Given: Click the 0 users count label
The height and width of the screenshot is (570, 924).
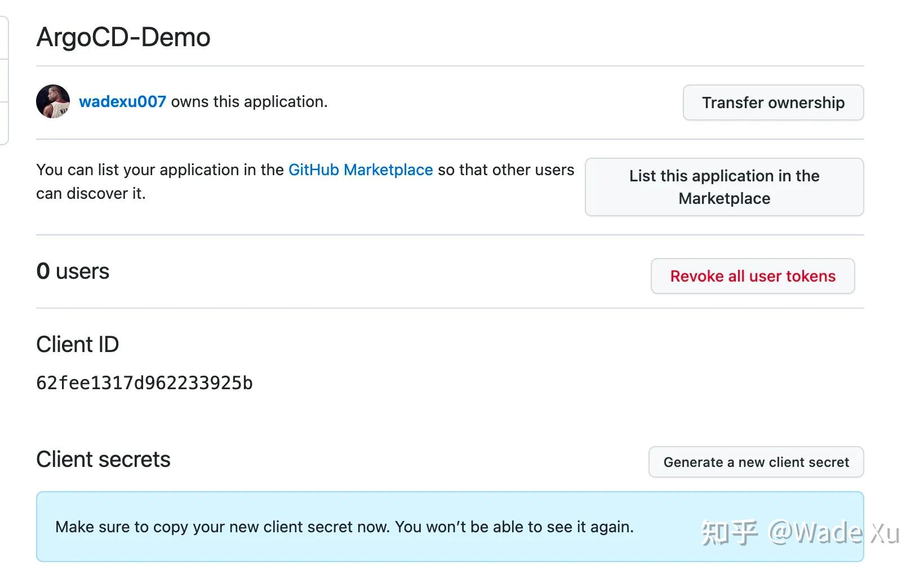Looking at the screenshot, I should (x=73, y=271).
